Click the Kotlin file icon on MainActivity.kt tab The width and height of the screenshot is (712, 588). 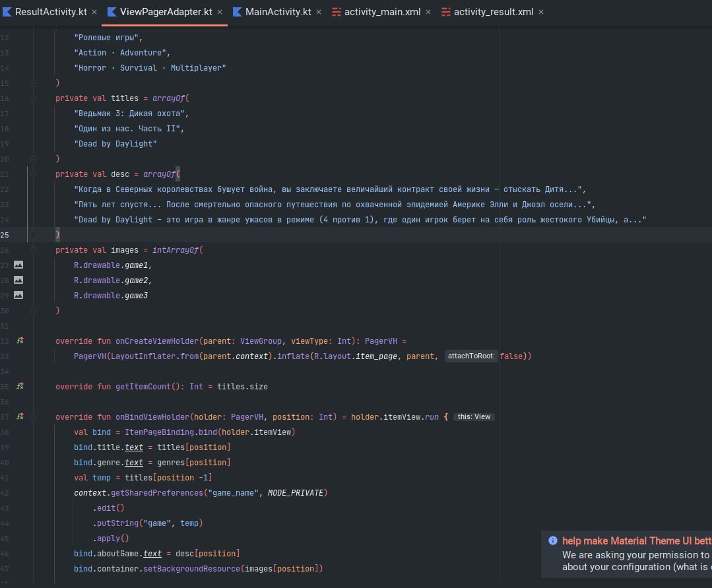pos(237,12)
